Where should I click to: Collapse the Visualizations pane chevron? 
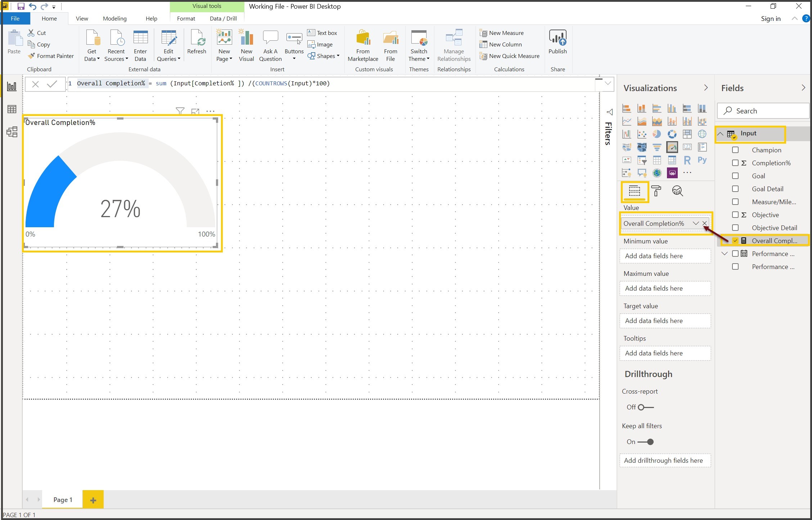pyautogui.click(x=706, y=88)
